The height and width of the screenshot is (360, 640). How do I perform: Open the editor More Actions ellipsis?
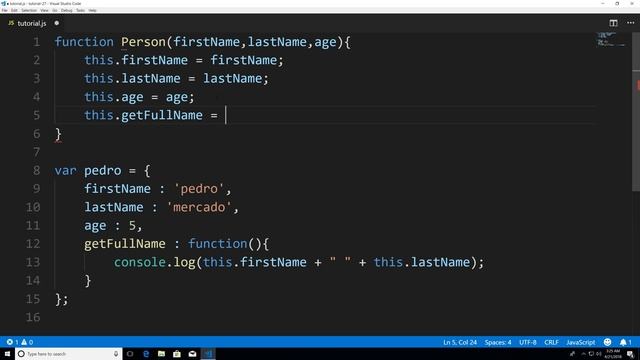(630, 23)
